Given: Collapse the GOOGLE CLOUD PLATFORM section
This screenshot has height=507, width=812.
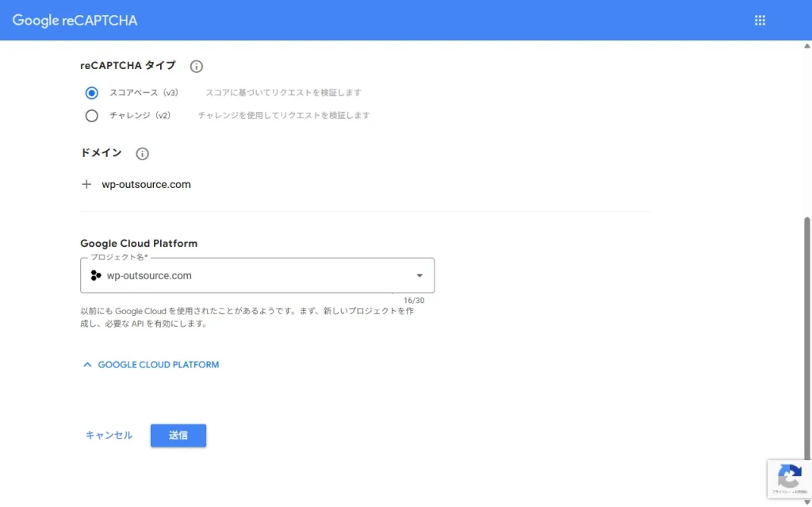Looking at the screenshot, I should (151, 365).
